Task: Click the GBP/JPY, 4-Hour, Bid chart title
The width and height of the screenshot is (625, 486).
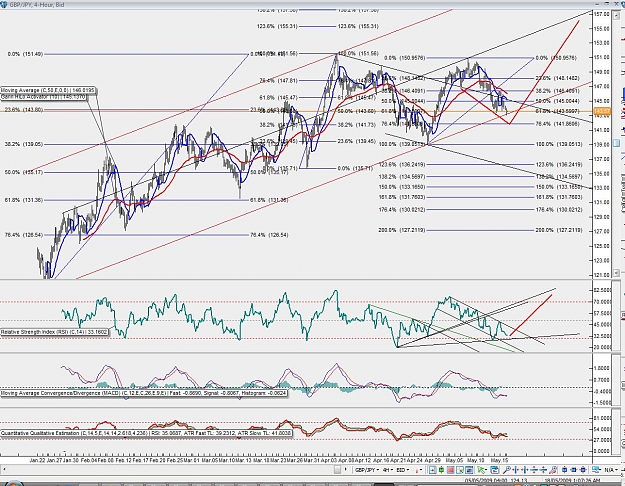Action: pyautogui.click(x=37, y=5)
